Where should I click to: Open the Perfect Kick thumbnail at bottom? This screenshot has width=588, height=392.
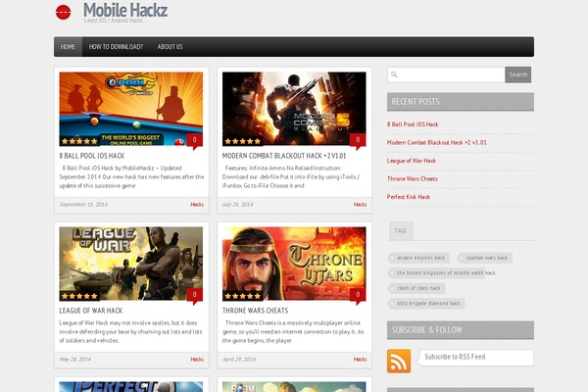(x=131, y=387)
